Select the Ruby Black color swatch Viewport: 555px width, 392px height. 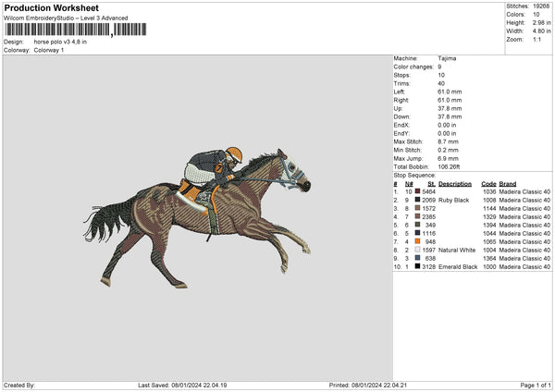[419, 200]
